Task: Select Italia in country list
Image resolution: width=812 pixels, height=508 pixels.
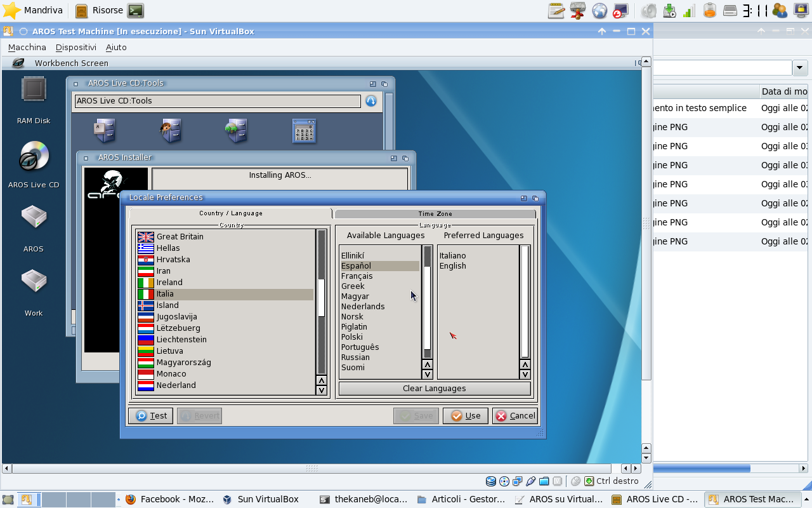Action: pyautogui.click(x=225, y=294)
